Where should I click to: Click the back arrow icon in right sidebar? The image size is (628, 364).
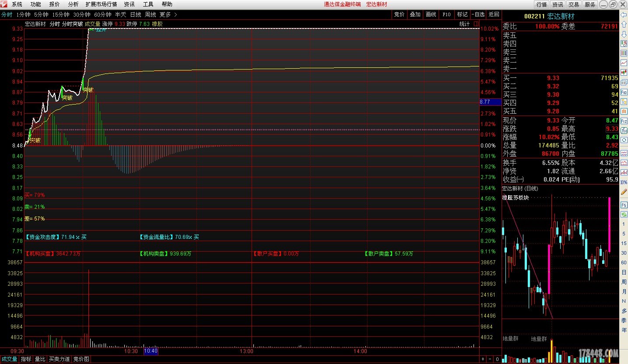[624, 15]
